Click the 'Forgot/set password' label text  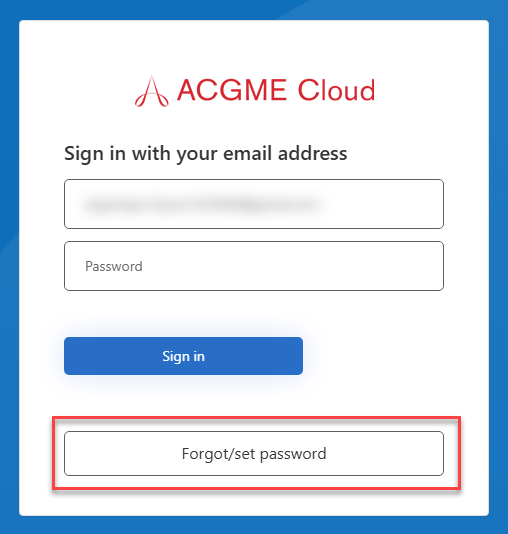(x=254, y=454)
